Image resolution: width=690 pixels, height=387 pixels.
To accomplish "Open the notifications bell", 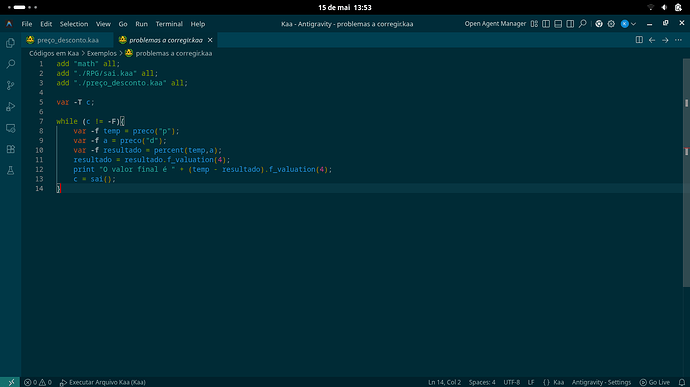I will (682, 382).
